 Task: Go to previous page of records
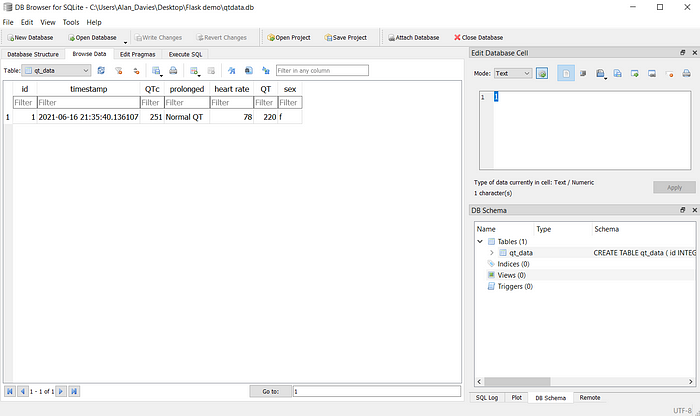(23, 391)
